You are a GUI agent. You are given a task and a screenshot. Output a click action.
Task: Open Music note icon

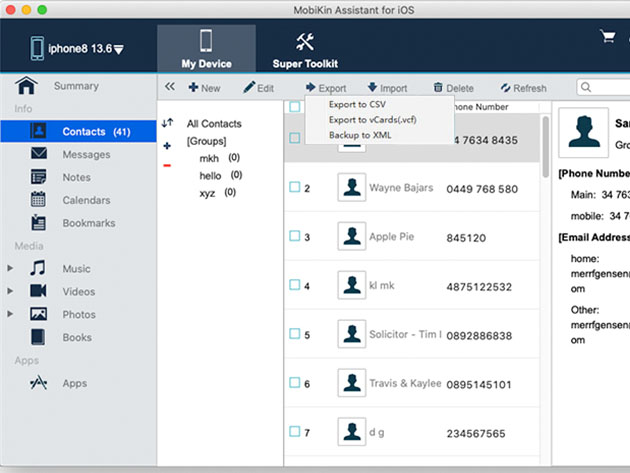tap(38, 268)
